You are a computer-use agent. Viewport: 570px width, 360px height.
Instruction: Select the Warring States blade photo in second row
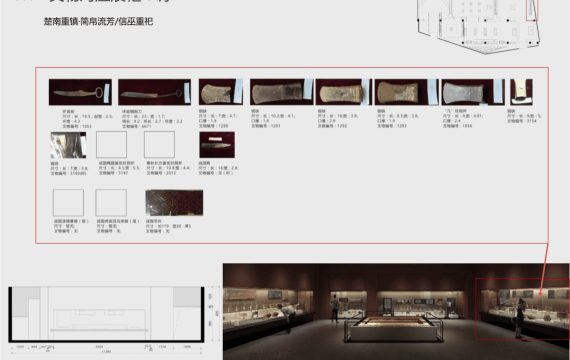pos(217,145)
